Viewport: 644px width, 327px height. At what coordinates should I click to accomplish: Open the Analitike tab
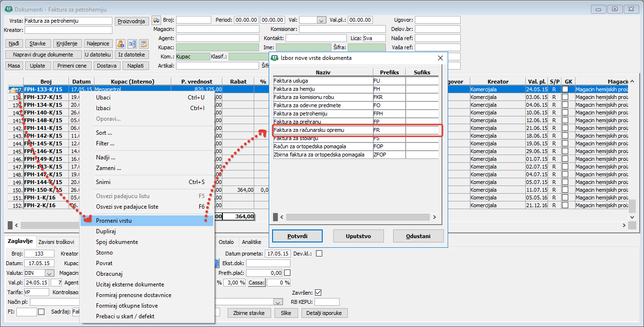point(251,242)
